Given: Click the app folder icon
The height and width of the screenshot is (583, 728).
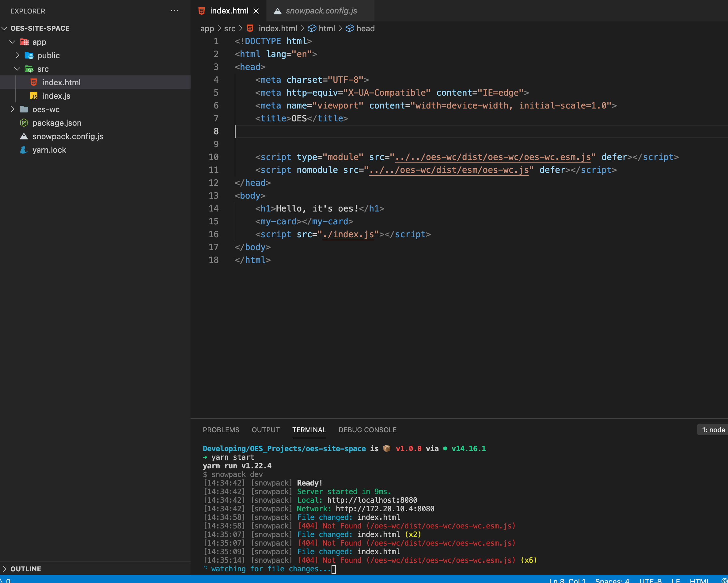Looking at the screenshot, I should pyautogui.click(x=24, y=42).
